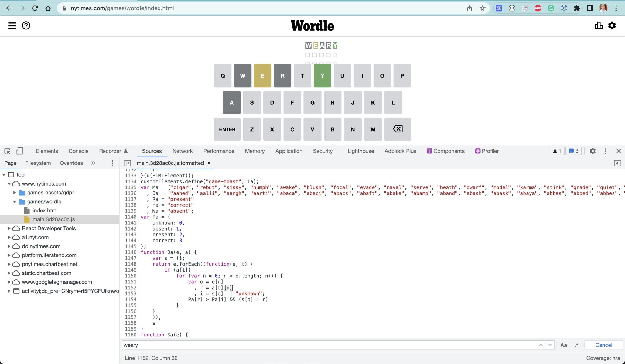The image size is (625, 364).
Task: Open the hamburger navigation menu
Action: coord(12,26)
